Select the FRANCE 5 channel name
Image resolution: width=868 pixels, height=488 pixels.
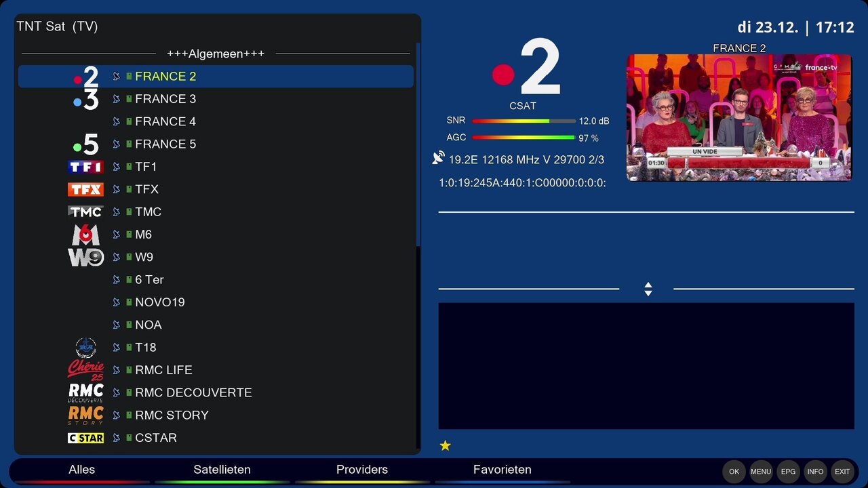coord(165,144)
